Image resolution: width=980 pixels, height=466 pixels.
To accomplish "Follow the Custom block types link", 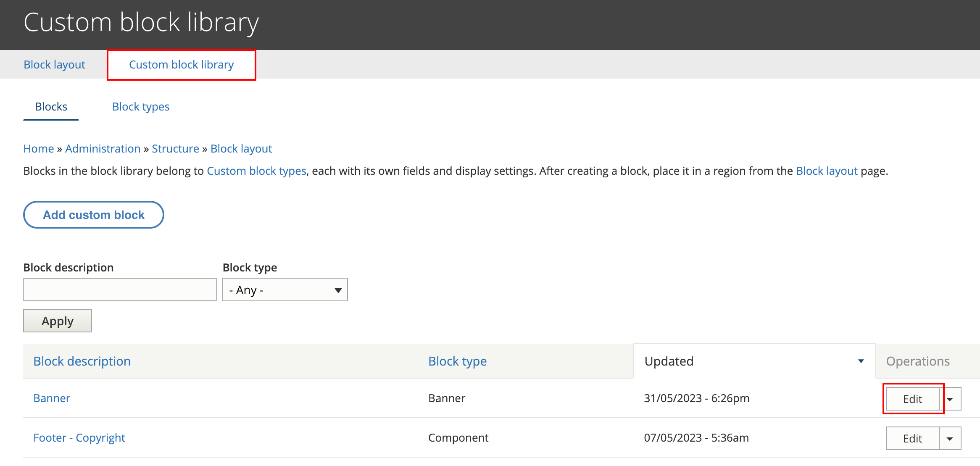I will coord(256,171).
